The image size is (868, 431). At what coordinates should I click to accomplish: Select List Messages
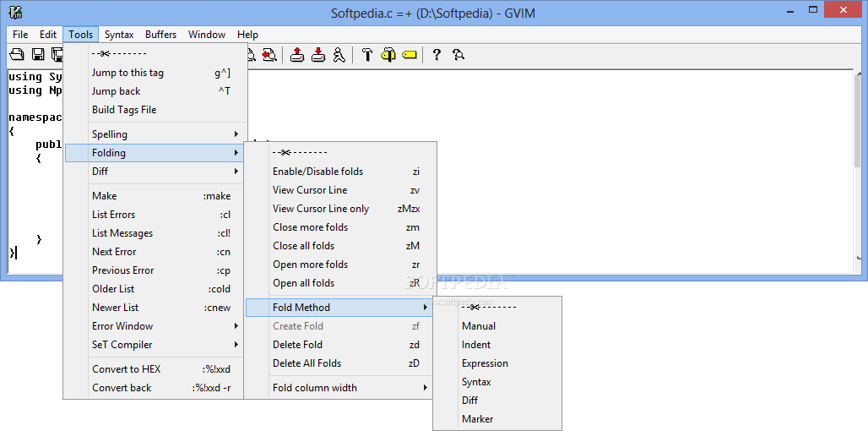(155, 233)
